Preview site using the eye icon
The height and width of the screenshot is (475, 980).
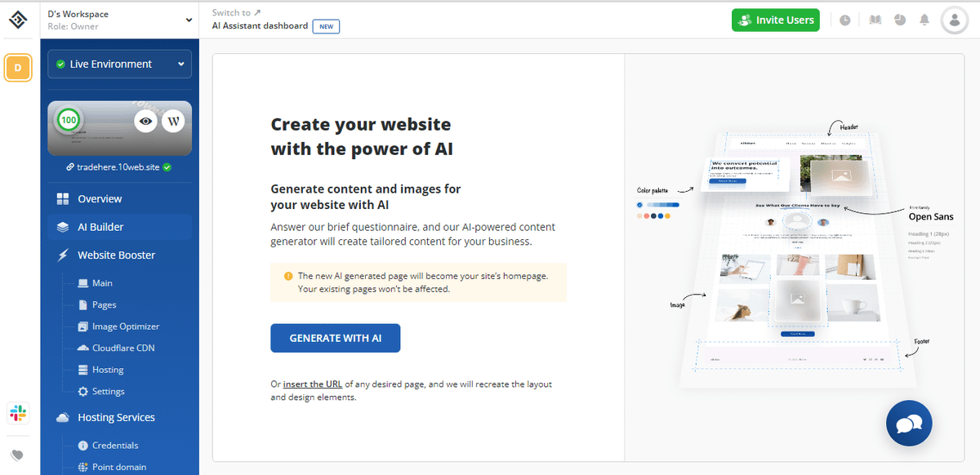pyautogui.click(x=145, y=122)
